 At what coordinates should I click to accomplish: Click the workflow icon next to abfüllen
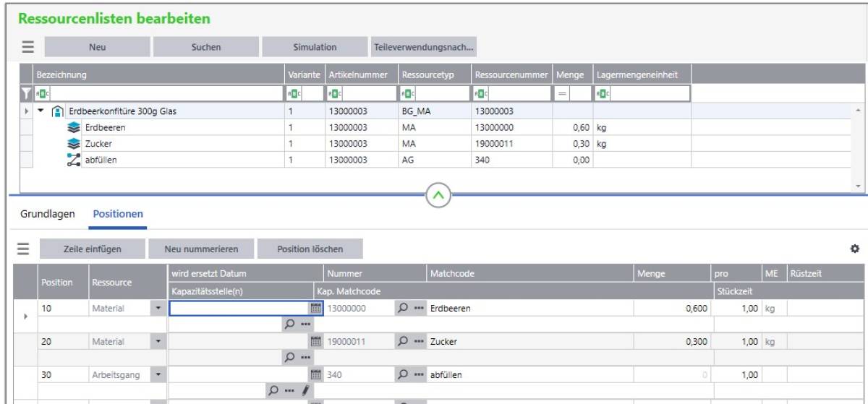click(73, 158)
